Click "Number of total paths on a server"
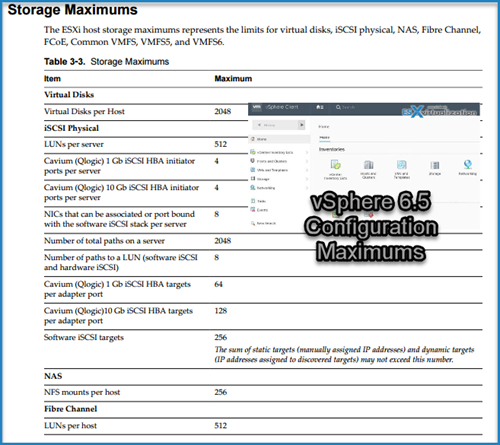Image resolution: width=500 pixels, height=445 pixels. [x=104, y=241]
